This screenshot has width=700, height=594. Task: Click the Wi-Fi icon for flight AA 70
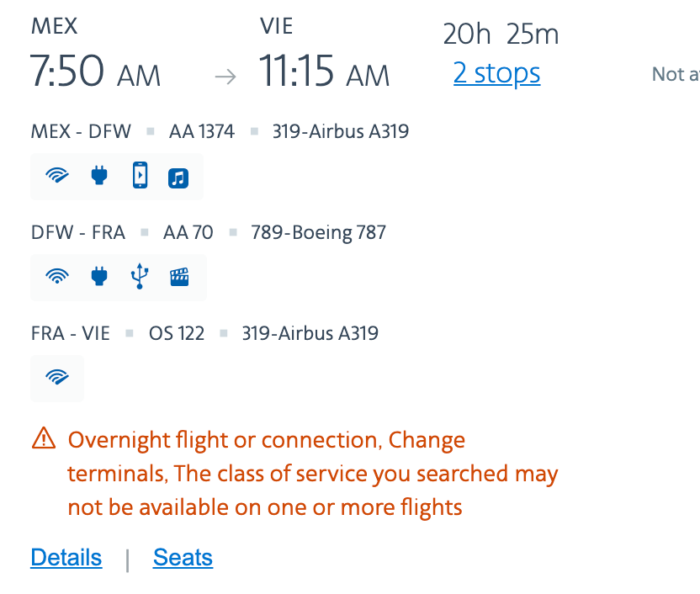57,276
